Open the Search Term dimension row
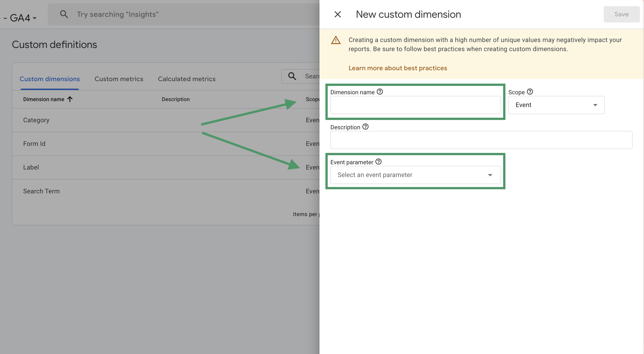The height and width of the screenshot is (354, 644). 41,191
